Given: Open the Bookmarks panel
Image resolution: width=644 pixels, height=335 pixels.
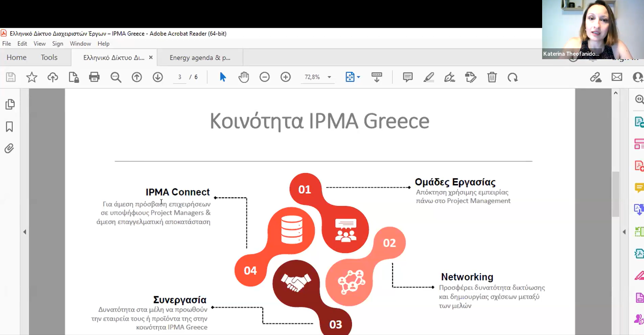Looking at the screenshot, I should tap(9, 127).
